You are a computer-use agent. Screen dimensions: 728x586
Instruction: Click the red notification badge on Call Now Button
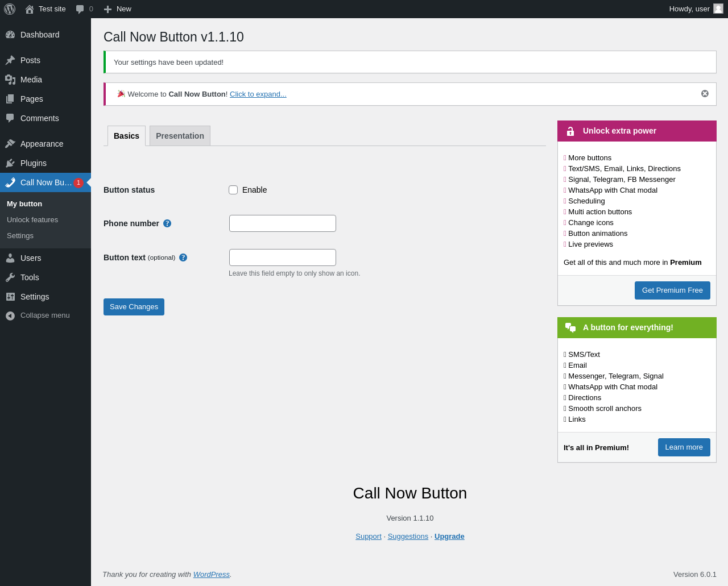(78, 182)
